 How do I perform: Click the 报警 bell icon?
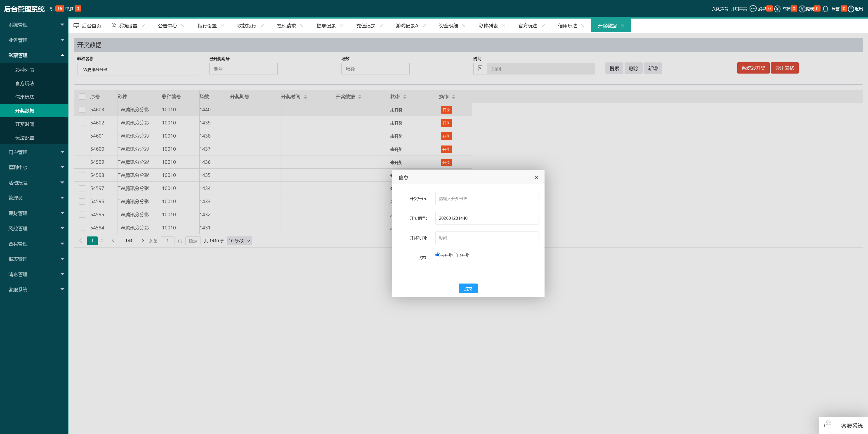tap(825, 9)
